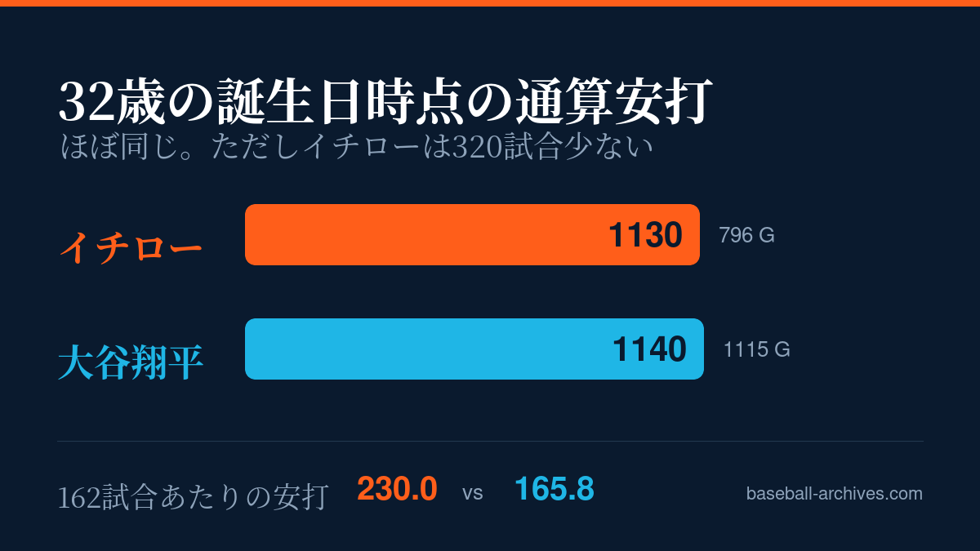This screenshot has width=980, height=551.
Task: Click the 1115 G games label
Action: 756,349
